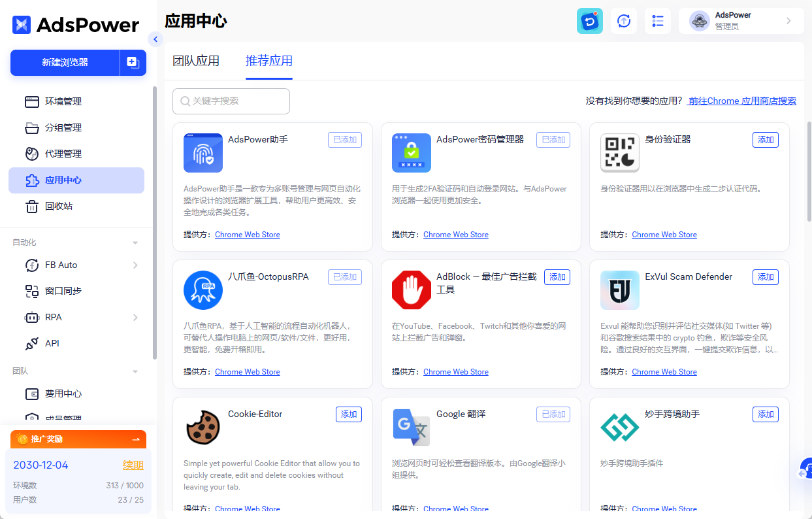Viewport: 812px width, 519px height.
Task: Click the sidebar vertical scrollbar
Action: 154,222
